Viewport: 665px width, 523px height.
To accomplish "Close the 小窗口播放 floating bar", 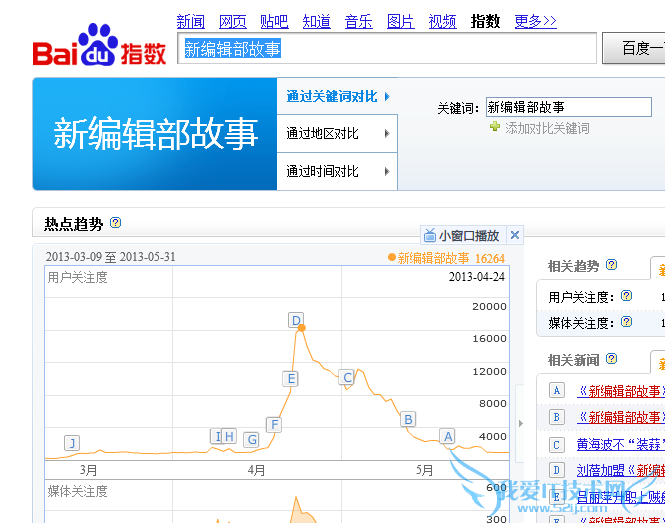I will 515,236.
